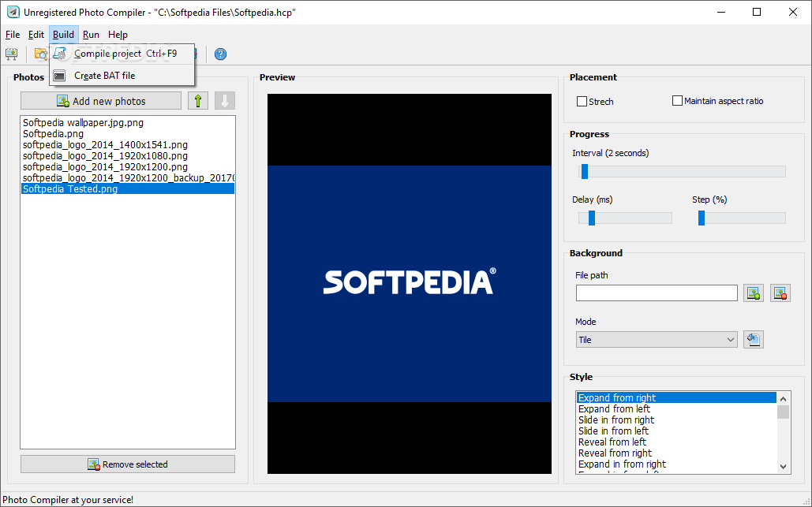812x507 pixels.
Task: Select Softpedia Tested.png in photo list
Action: [128, 188]
